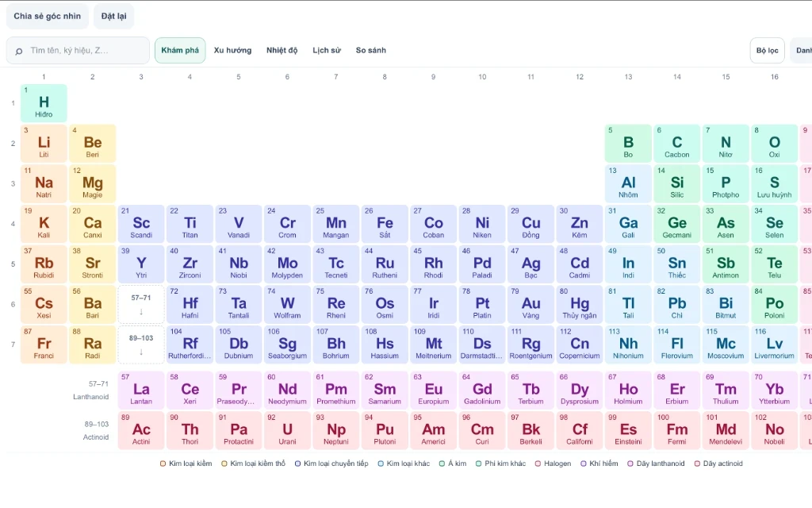Expand the 89–103 actinoid placeholder cell
The width and height of the screenshot is (812, 508).
pyautogui.click(x=141, y=344)
